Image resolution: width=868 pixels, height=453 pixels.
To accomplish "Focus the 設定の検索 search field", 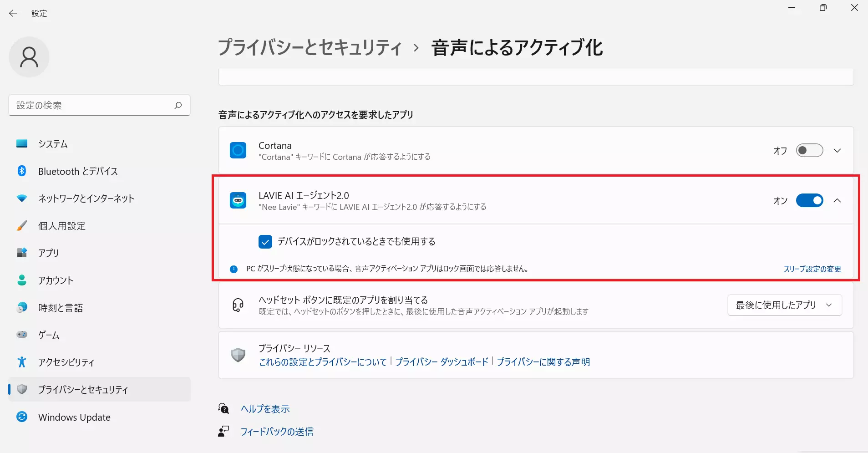I will coord(99,105).
